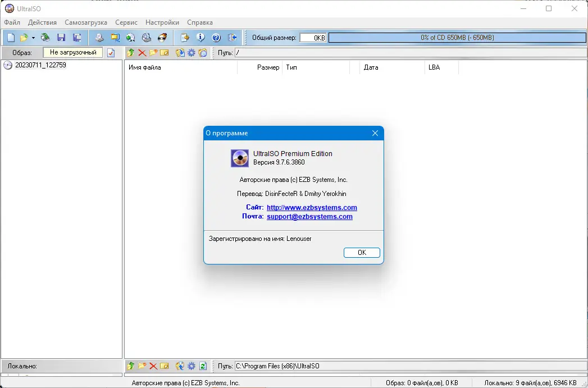Click the New image icon
588x388 pixels.
[x=11, y=38]
